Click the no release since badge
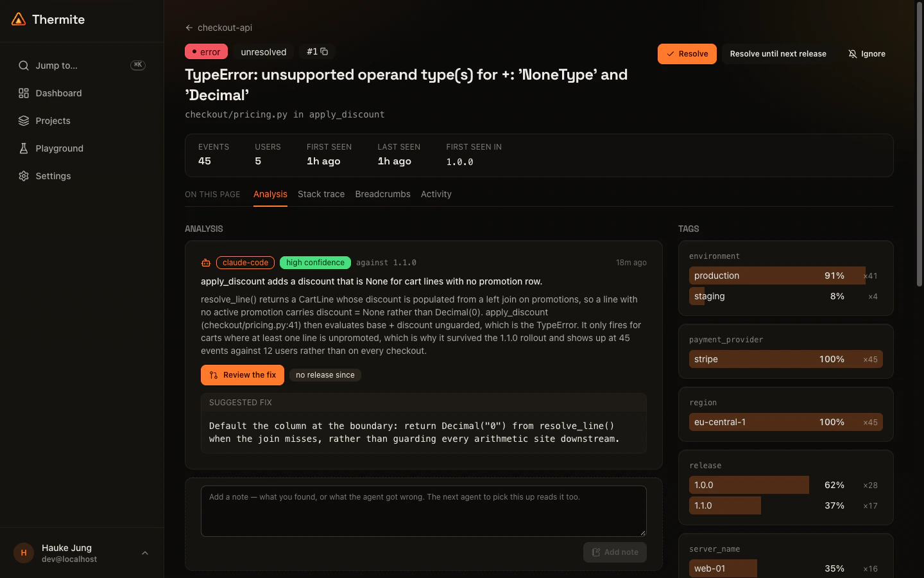Viewport: 924px width, 578px height. point(325,375)
